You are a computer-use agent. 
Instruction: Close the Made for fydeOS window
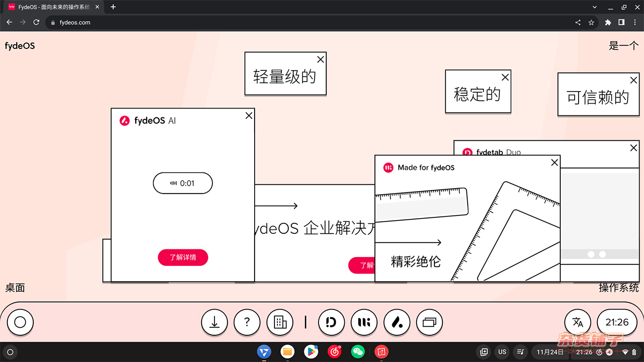point(554,162)
